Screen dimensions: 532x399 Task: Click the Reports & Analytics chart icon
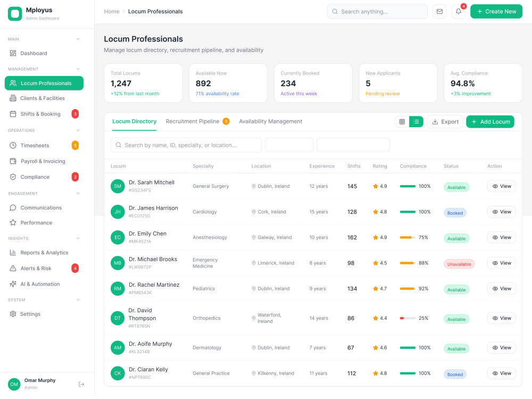[13, 252]
